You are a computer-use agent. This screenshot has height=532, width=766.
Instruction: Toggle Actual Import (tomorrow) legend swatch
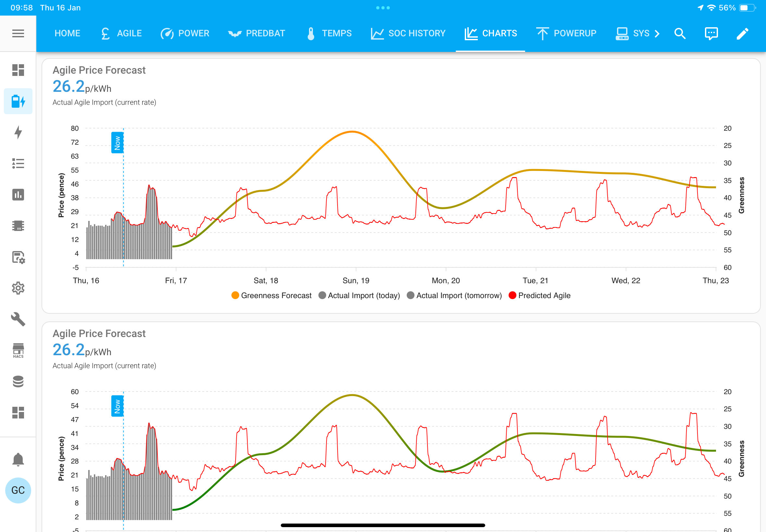[x=411, y=295]
